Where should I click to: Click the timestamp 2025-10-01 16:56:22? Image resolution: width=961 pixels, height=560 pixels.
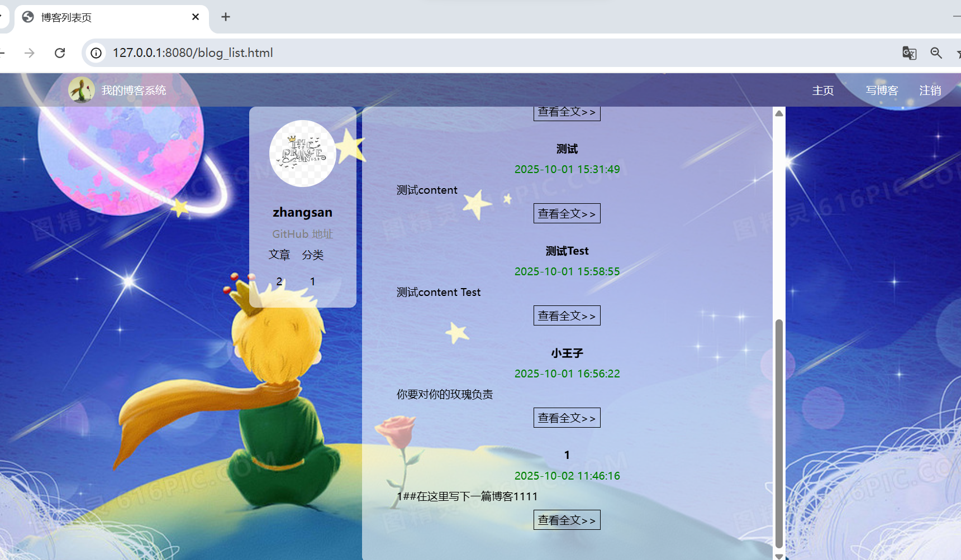567,374
